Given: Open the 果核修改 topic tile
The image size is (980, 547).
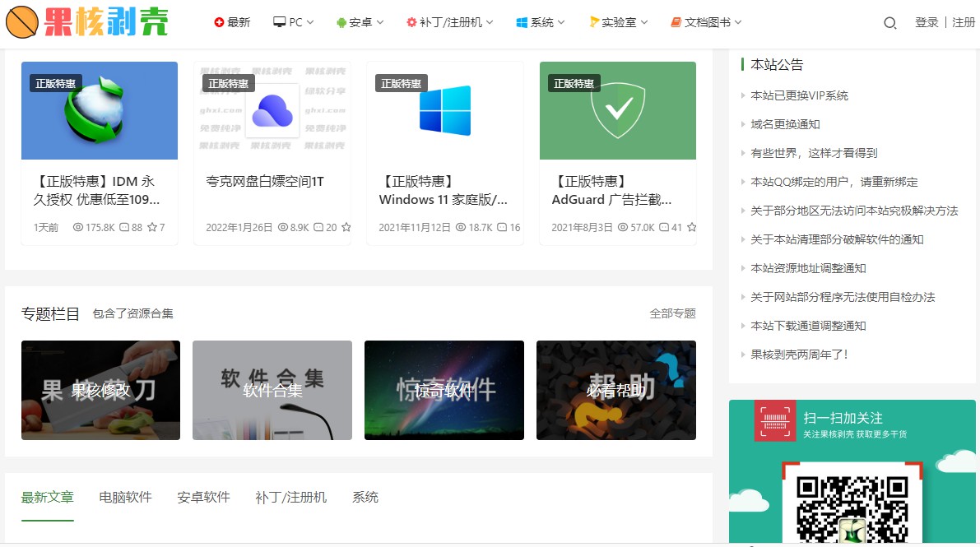Looking at the screenshot, I should [100, 390].
